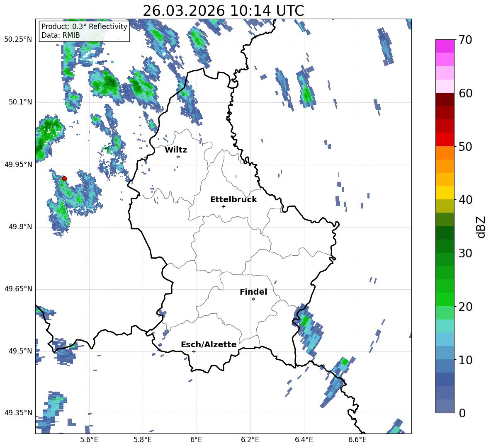Click the 5.6°E longitude label

[89, 440]
